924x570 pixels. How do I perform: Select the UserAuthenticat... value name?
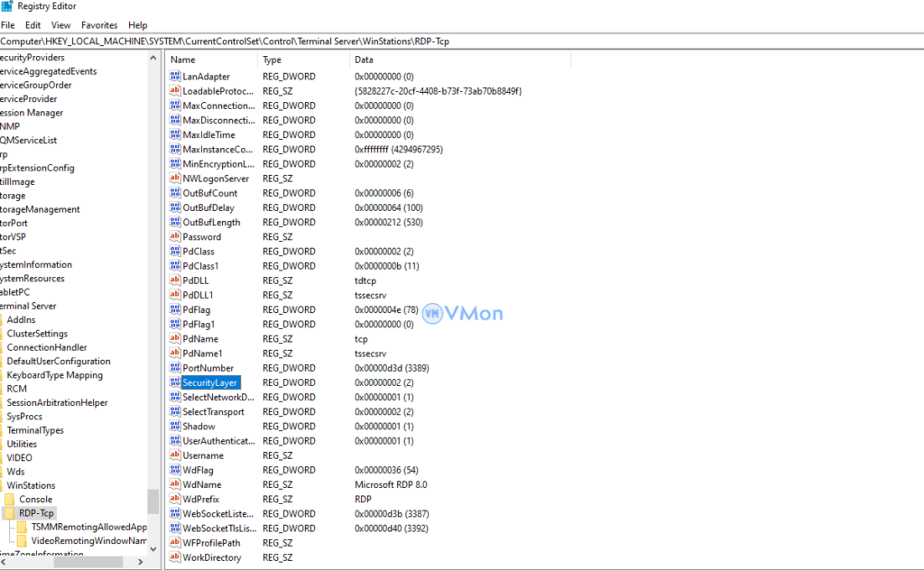point(218,440)
